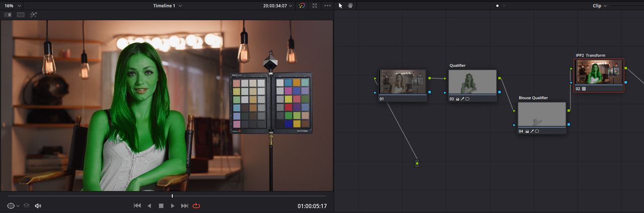Click node 01 blue key output square
The image size is (644, 213).
click(x=430, y=92)
